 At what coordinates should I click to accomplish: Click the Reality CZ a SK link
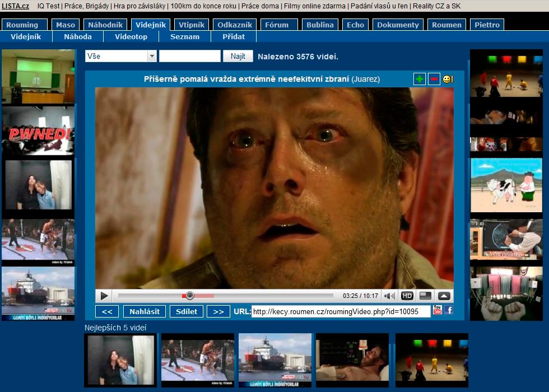pos(436,6)
